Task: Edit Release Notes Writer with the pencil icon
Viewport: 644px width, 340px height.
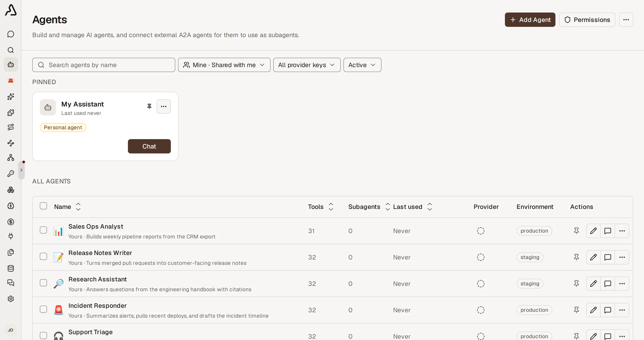Action: (x=593, y=257)
